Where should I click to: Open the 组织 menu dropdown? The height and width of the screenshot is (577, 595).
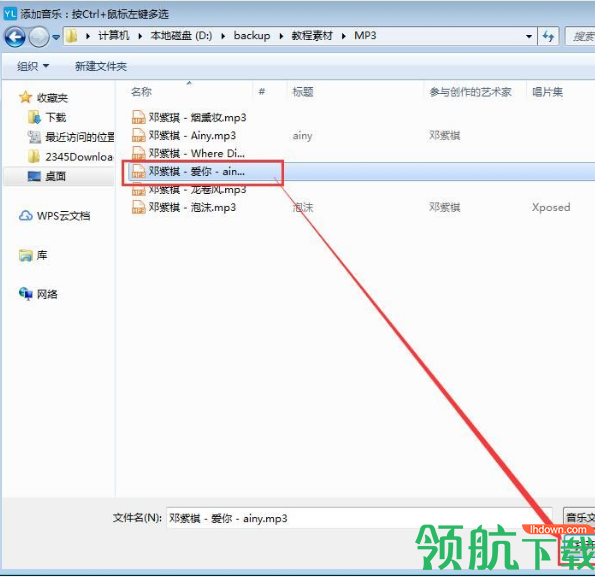(33, 66)
